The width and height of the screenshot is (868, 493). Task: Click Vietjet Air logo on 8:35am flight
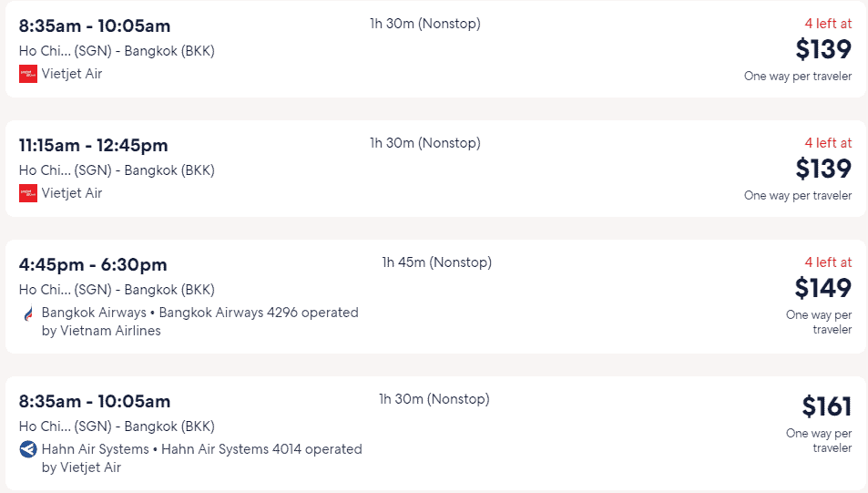point(28,74)
